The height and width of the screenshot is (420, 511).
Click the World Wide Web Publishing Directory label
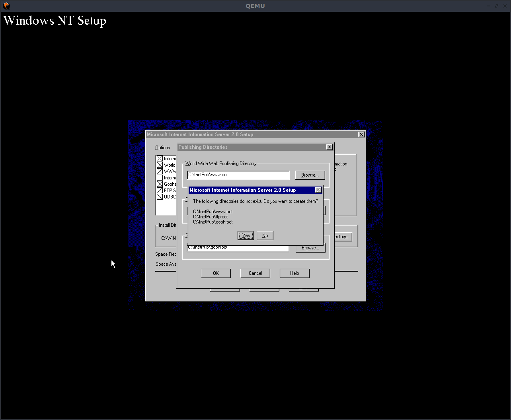click(221, 163)
